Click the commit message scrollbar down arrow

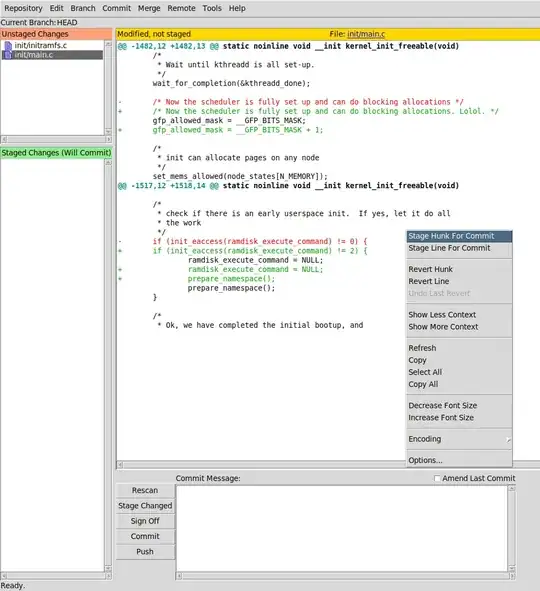tap(512, 568)
